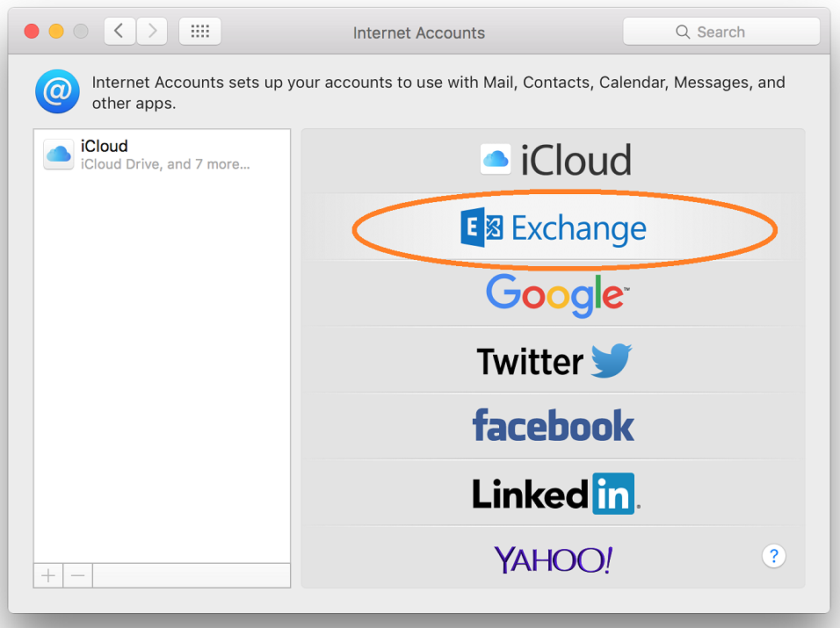Close the window with red button
This screenshot has height=628, width=840.
[32, 32]
